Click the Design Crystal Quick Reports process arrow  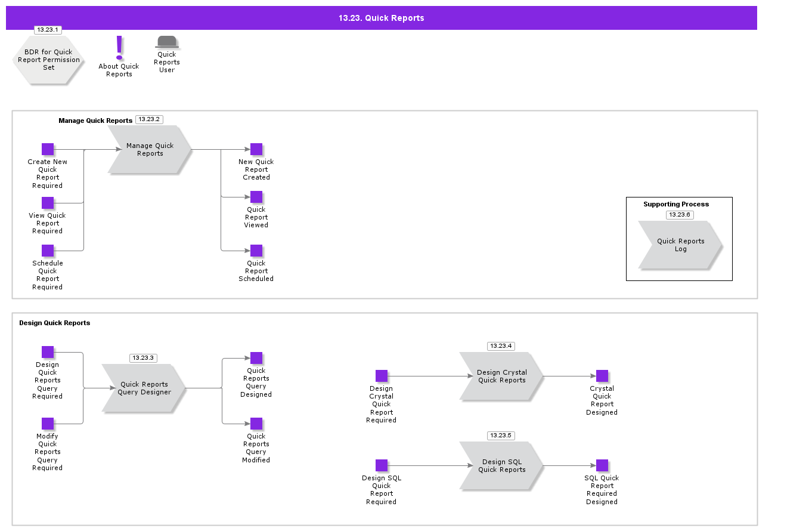point(501,376)
